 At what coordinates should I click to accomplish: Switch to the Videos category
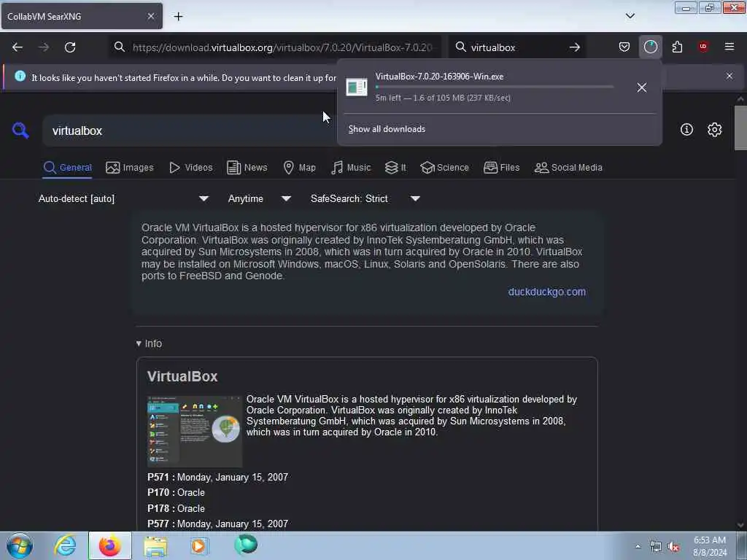coord(190,168)
